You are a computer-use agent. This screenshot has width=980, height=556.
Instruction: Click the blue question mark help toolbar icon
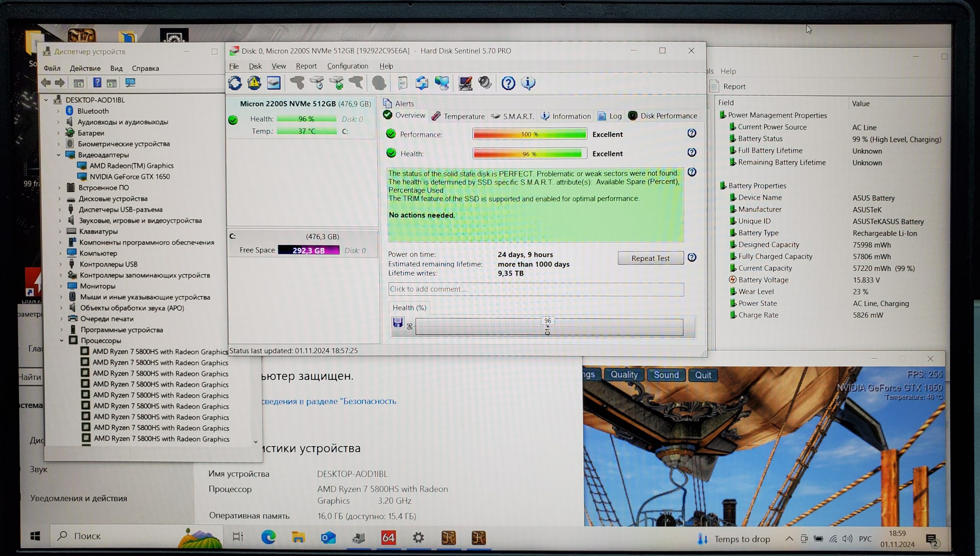[x=508, y=83]
